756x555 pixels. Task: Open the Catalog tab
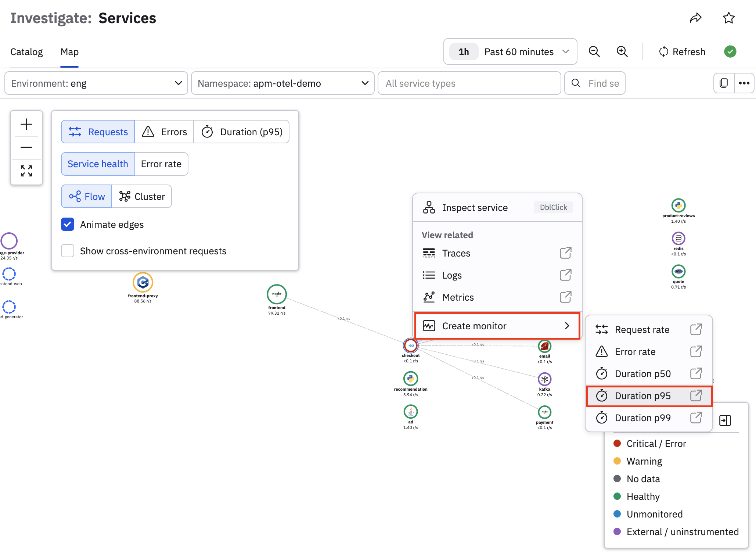pos(26,52)
